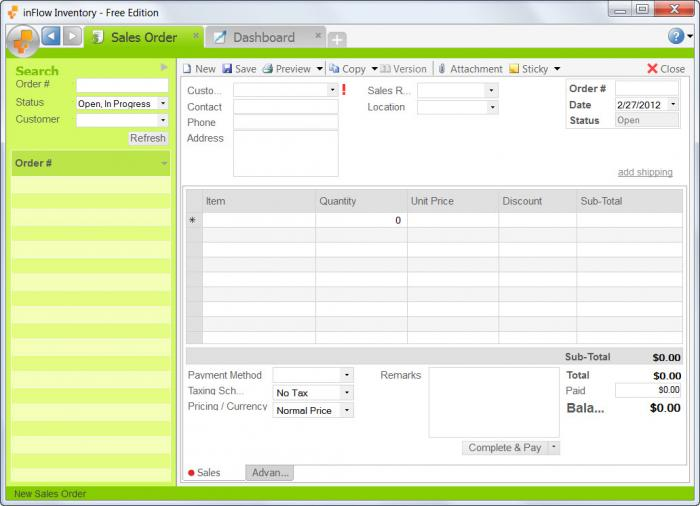Click the Attachment paperclip icon
This screenshot has height=506, width=700.
pyautogui.click(x=442, y=69)
